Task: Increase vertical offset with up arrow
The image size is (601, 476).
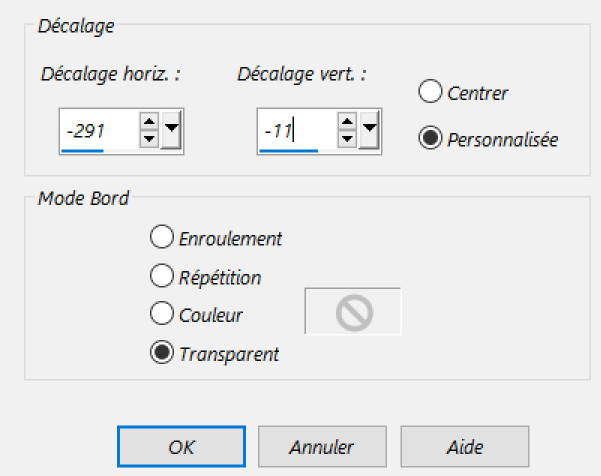Action: point(347,123)
